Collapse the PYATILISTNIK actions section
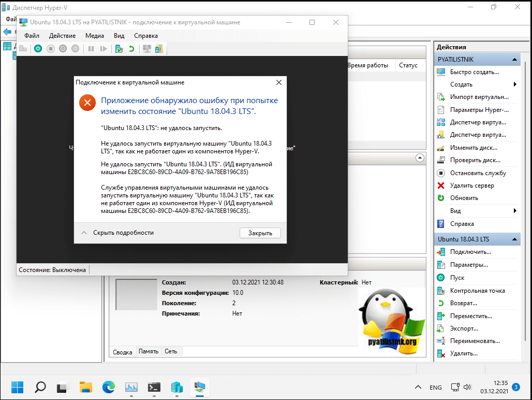The image size is (532, 400). tap(515, 60)
